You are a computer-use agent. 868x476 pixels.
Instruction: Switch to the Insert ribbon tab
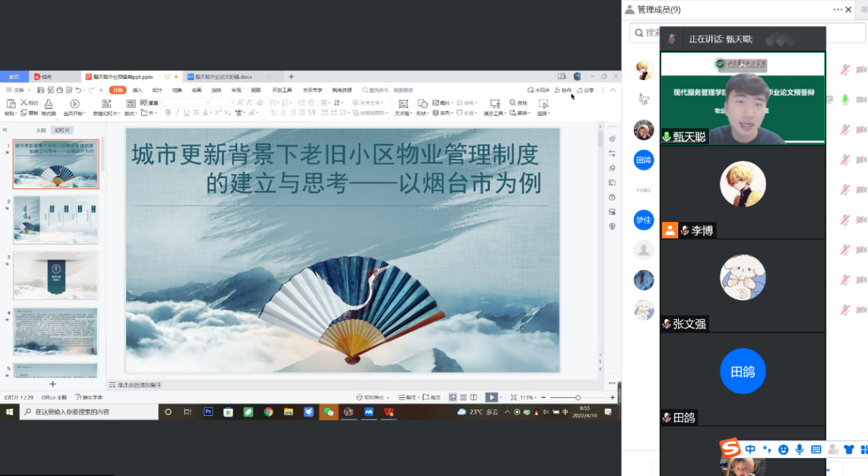[137, 90]
